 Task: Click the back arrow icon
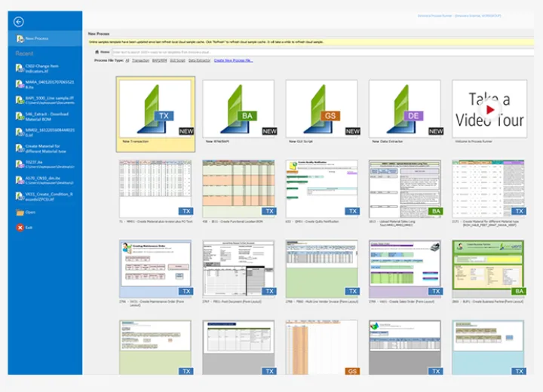[x=19, y=22]
